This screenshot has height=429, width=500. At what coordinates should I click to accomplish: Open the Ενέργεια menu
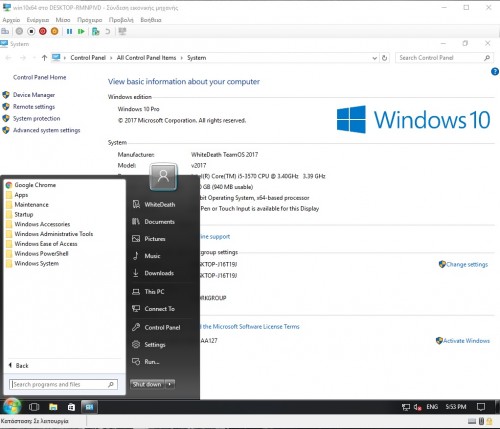(x=38, y=20)
